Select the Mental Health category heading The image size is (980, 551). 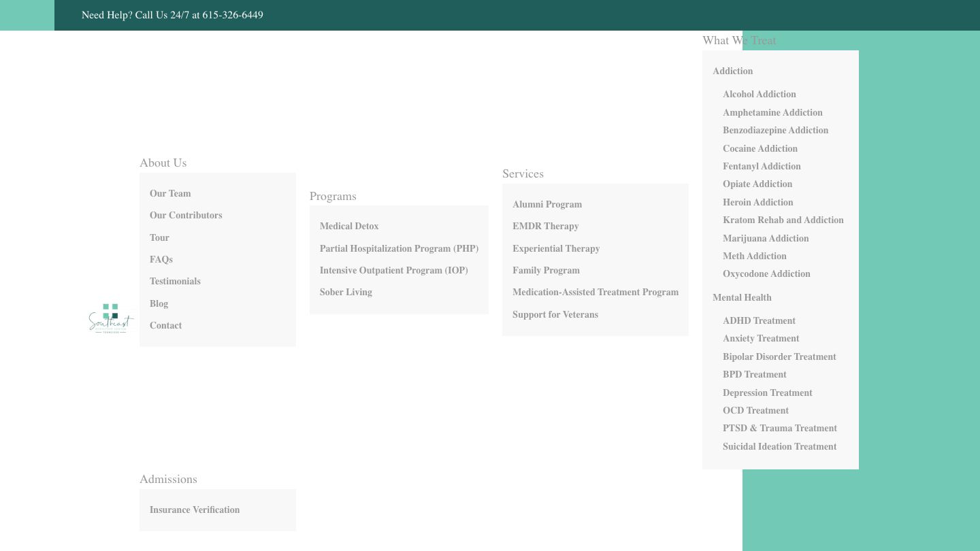pyautogui.click(x=742, y=297)
